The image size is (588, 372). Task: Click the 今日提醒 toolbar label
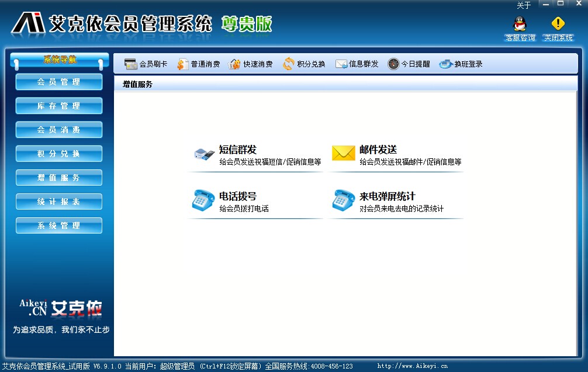(x=416, y=64)
